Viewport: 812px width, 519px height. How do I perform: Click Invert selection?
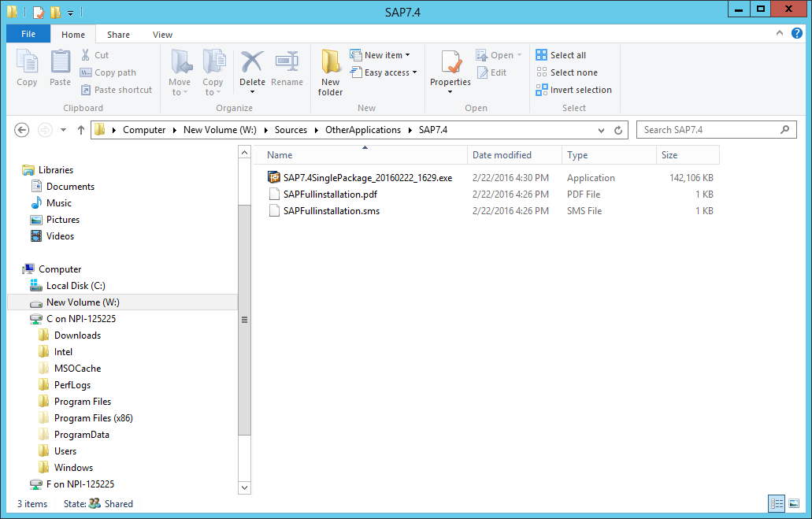(574, 90)
